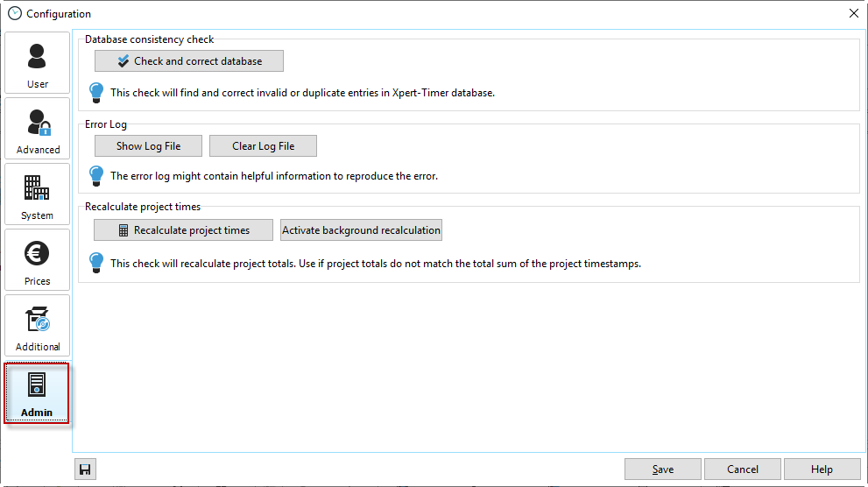Save the configuration changes

(662, 469)
